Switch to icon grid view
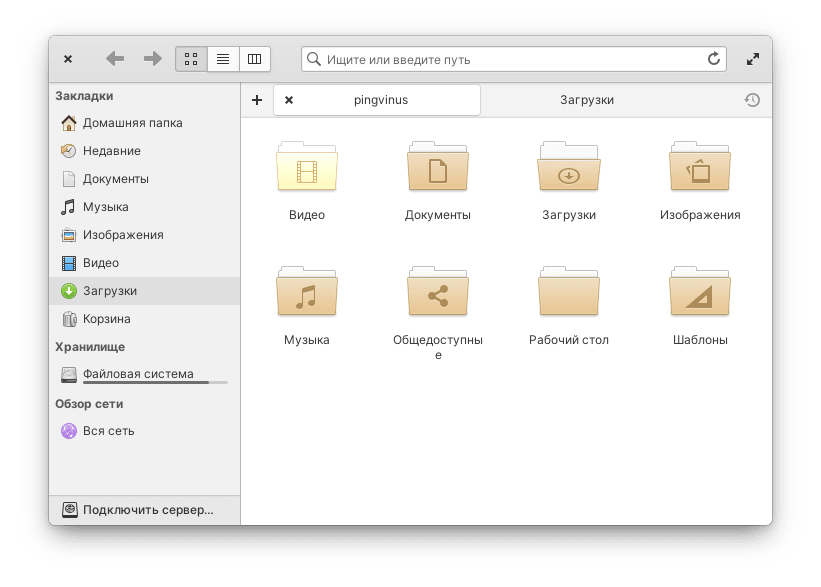821x587 pixels. coord(191,59)
